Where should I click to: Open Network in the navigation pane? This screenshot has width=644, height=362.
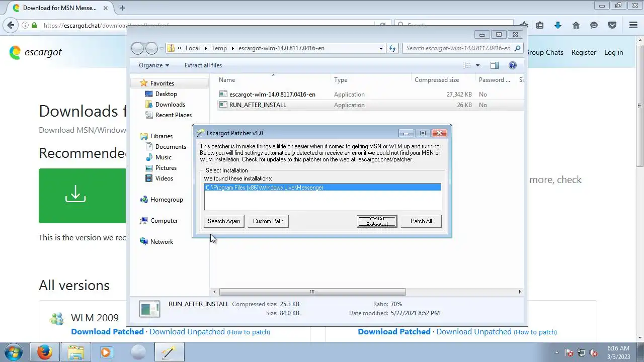coord(162,242)
